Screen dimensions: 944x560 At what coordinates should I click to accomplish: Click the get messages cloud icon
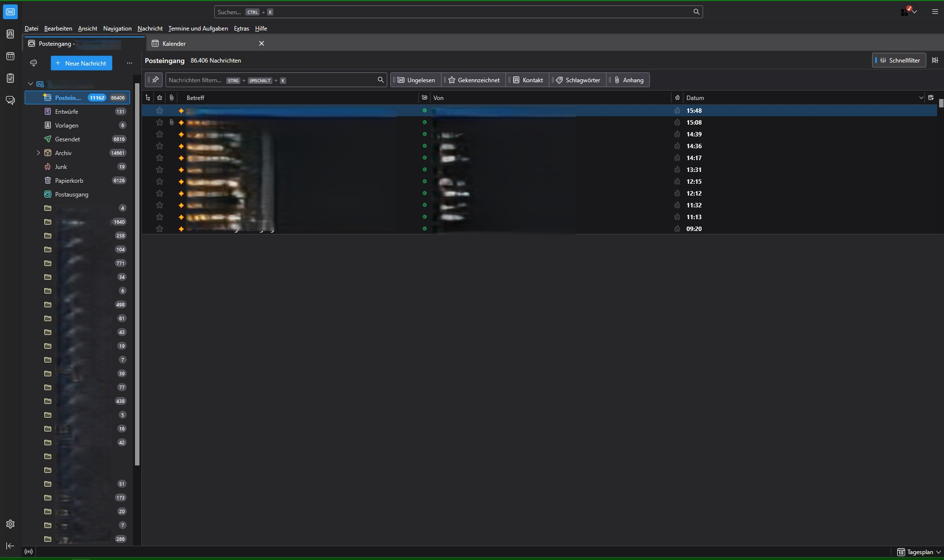pyautogui.click(x=34, y=63)
